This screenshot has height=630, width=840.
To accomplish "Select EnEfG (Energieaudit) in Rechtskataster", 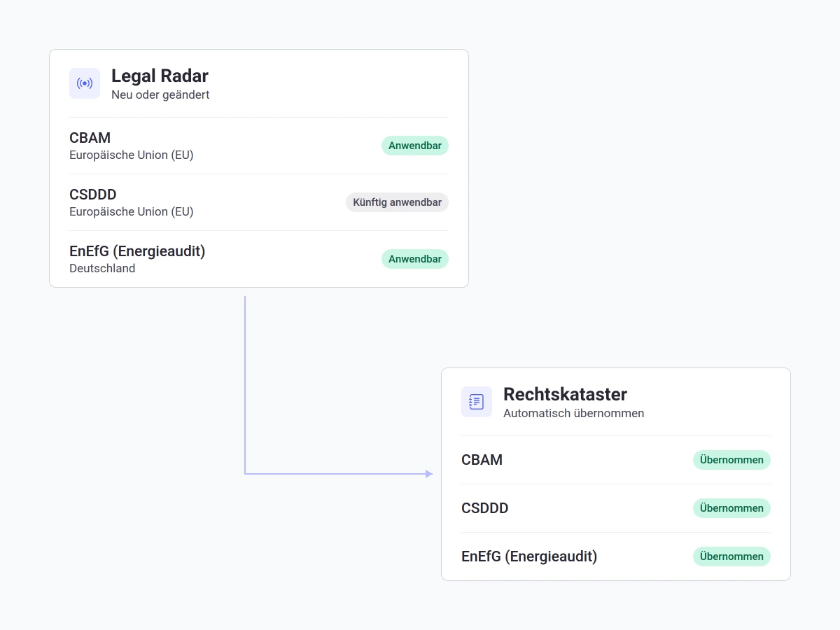I will 616,556.
